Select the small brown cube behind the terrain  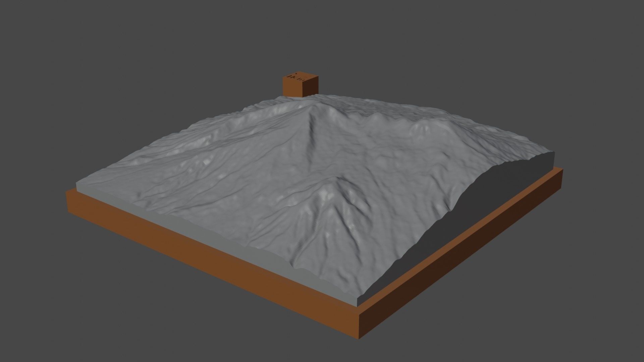click(300, 84)
